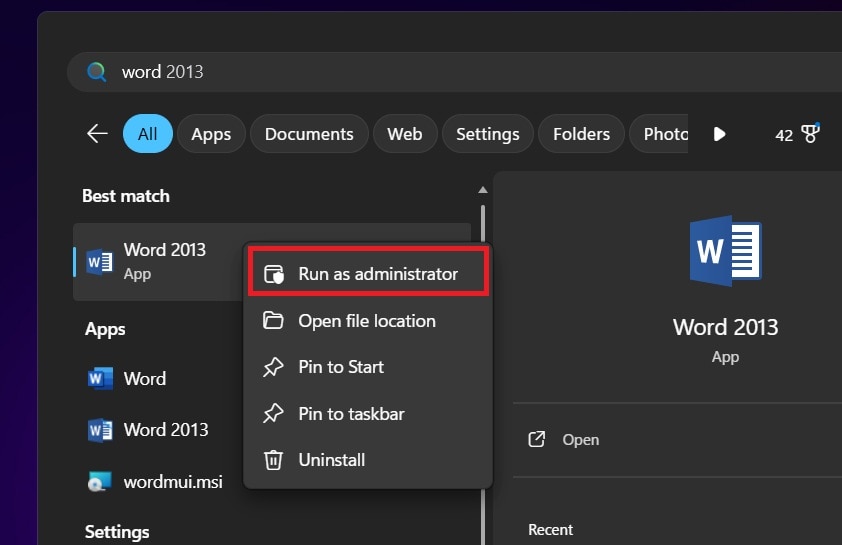The height and width of the screenshot is (545, 842).
Task: Go back with the left arrow
Action: pyautogui.click(x=97, y=133)
